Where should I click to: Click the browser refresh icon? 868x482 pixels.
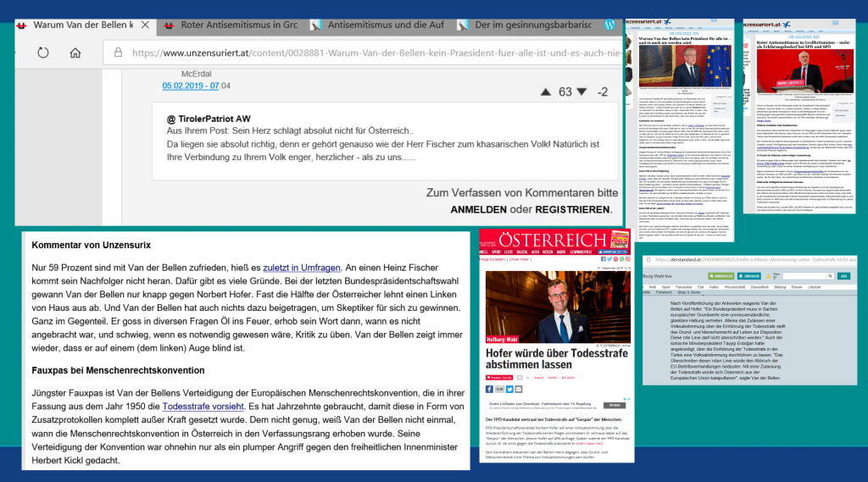43,53
